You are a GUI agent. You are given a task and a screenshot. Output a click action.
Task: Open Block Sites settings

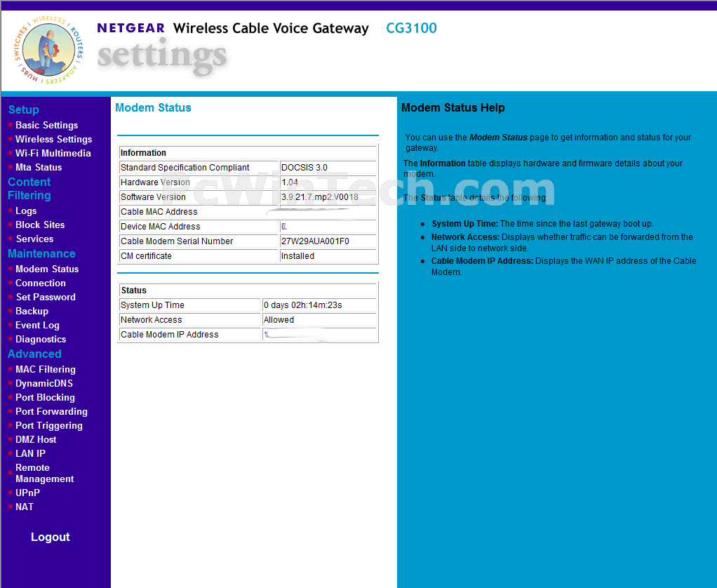(x=40, y=225)
